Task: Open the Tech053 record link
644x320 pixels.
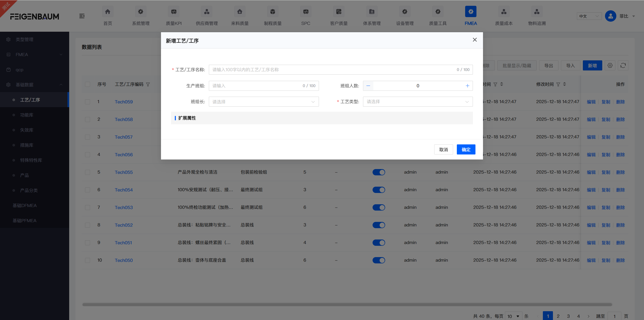Action: coord(124,207)
